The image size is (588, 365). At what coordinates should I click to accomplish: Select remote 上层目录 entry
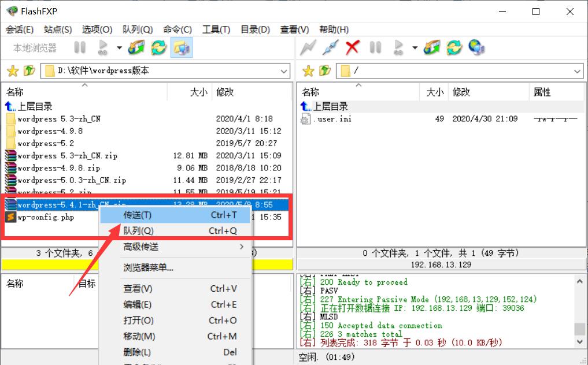click(324, 106)
